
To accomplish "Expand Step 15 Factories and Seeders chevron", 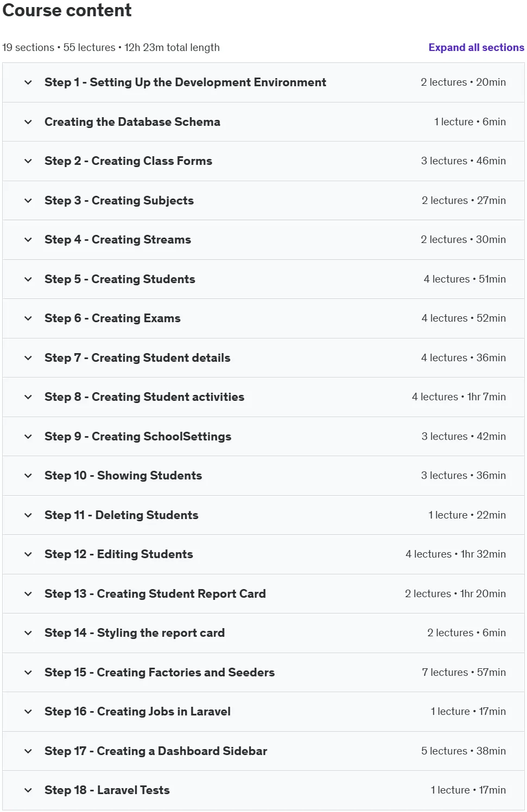I will click(x=28, y=673).
